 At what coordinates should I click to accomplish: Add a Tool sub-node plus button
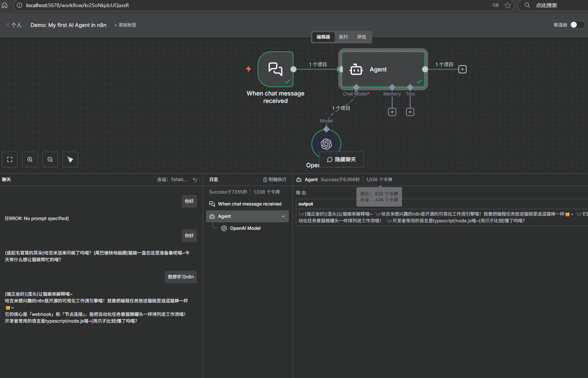coord(410,112)
